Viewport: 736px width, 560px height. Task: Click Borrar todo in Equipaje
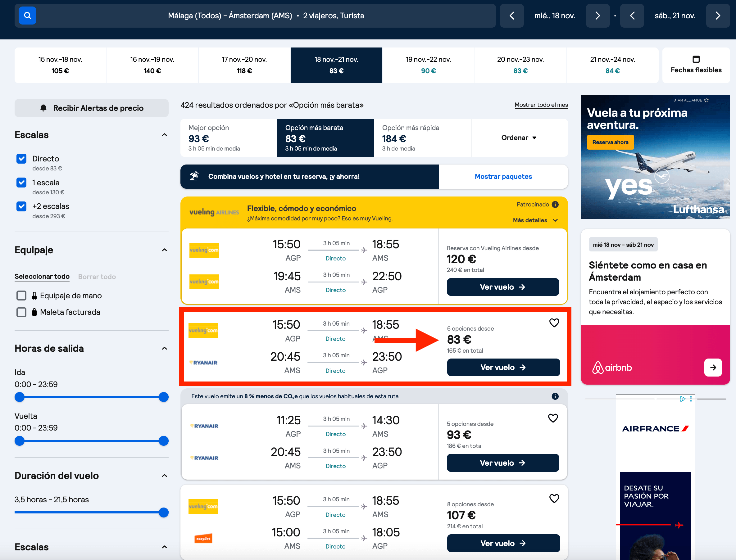click(x=97, y=277)
